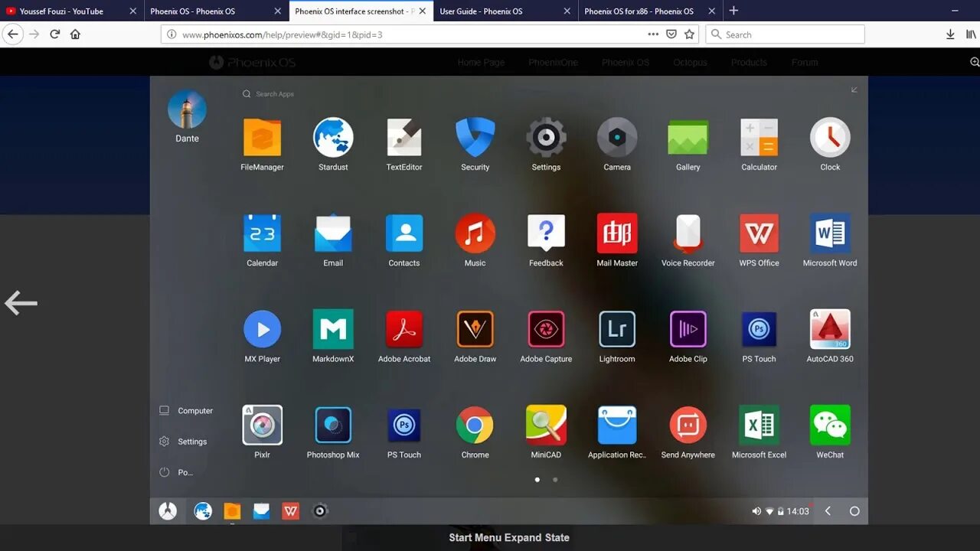The width and height of the screenshot is (980, 551).
Task: Open file manager from the taskbar
Action: pyautogui.click(x=232, y=511)
